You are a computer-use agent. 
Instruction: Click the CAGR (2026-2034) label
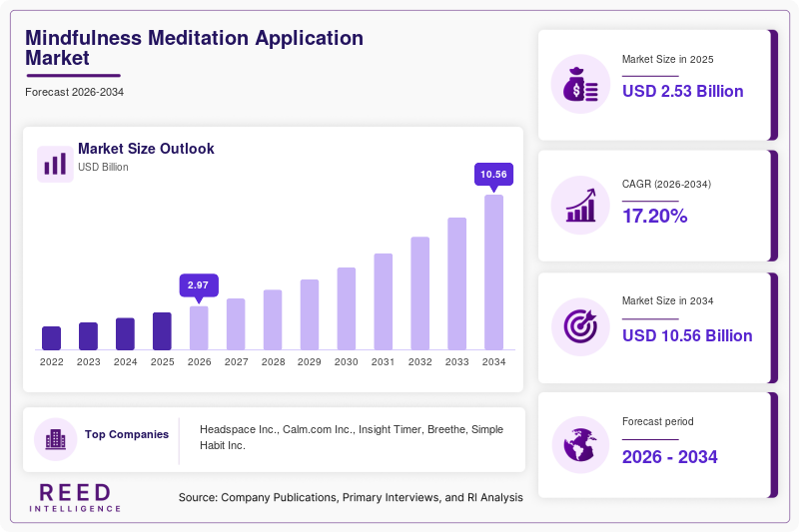[666, 184]
